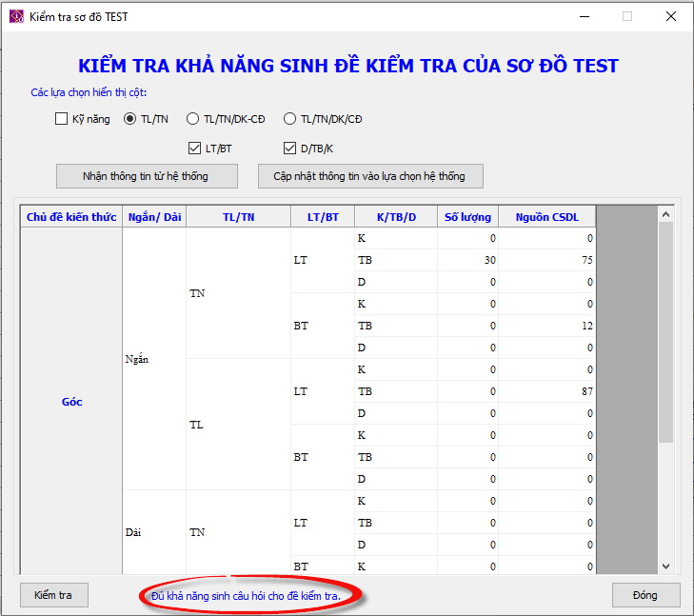Click the Nguồn CSDL cell showing 12

[547, 326]
